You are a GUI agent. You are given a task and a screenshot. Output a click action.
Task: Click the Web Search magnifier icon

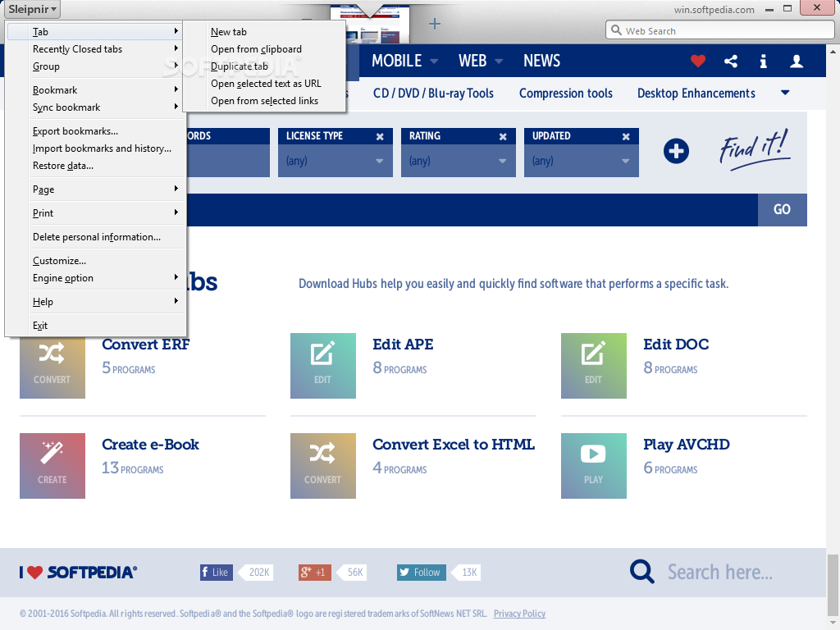click(x=617, y=30)
